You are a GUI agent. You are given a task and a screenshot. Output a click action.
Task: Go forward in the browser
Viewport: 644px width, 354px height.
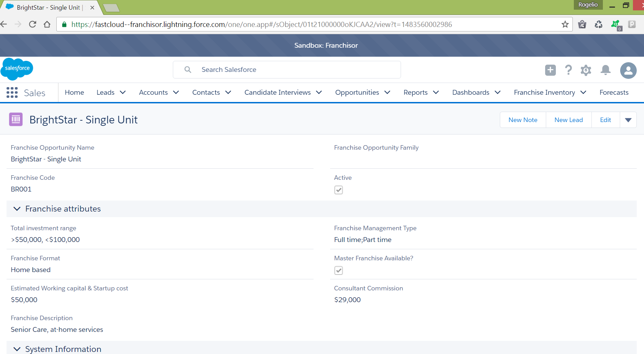[x=18, y=24]
